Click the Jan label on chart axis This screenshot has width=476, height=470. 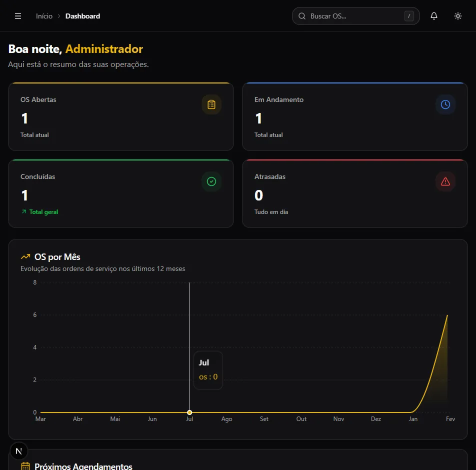click(x=413, y=419)
